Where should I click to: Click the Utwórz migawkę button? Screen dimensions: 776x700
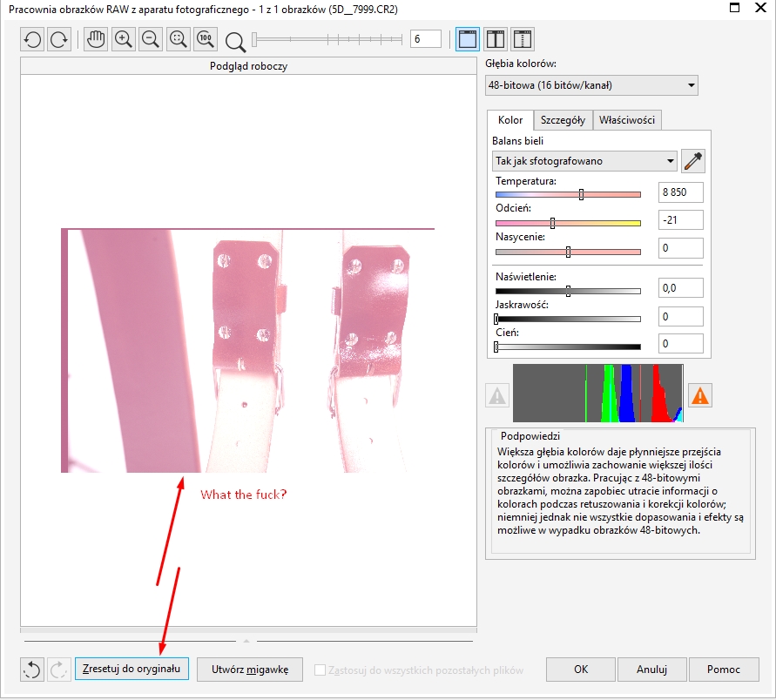[x=249, y=670]
